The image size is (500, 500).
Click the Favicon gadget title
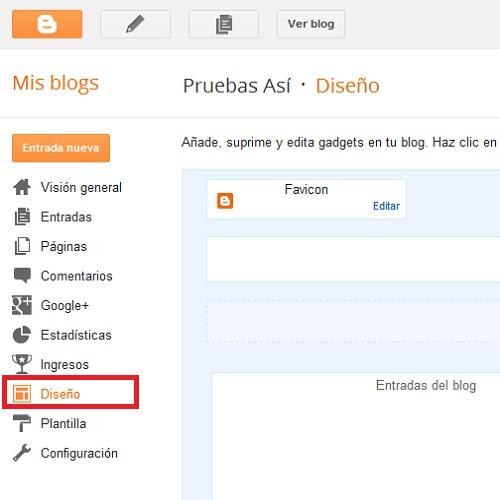[306, 189]
